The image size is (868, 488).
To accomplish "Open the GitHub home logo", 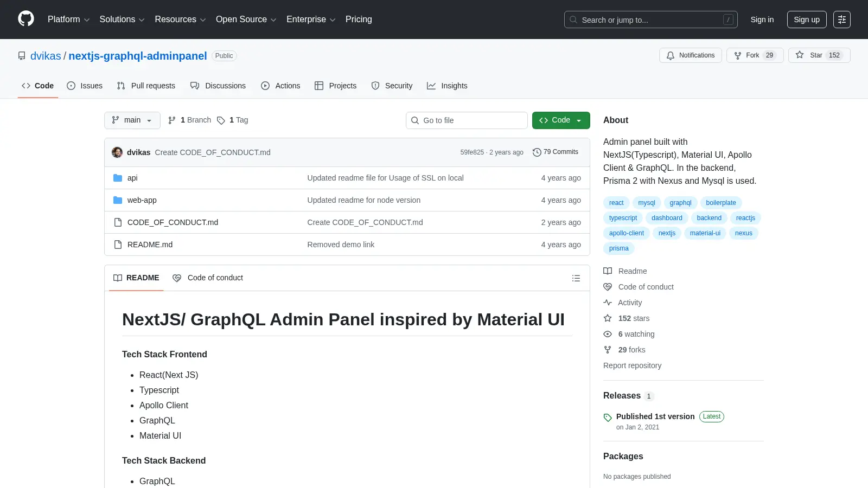I will 26,19.
